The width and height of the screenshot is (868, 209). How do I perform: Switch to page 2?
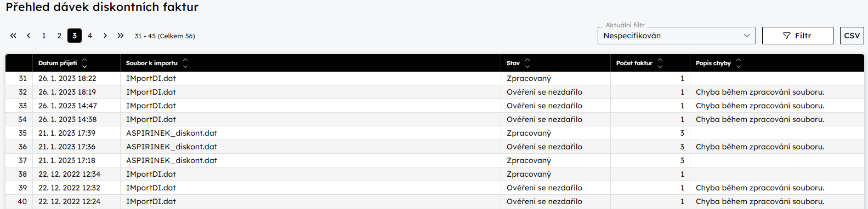point(59,36)
